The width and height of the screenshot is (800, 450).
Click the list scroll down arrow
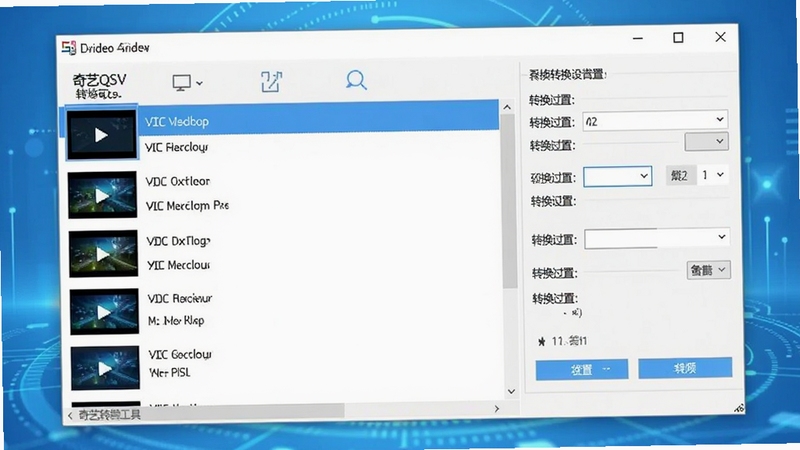tap(511, 391)
